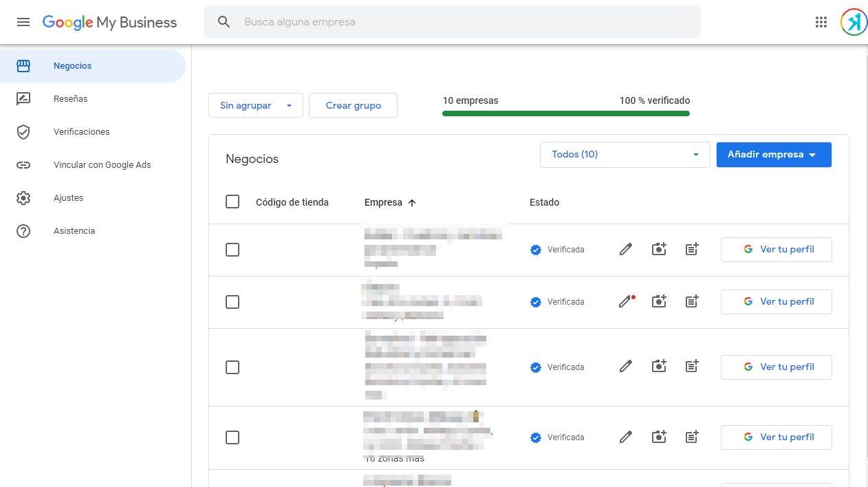Click create post icon in fourth business row
This screenshot has height=487, width=868.
pyautogui.click(x=692, y=437)
